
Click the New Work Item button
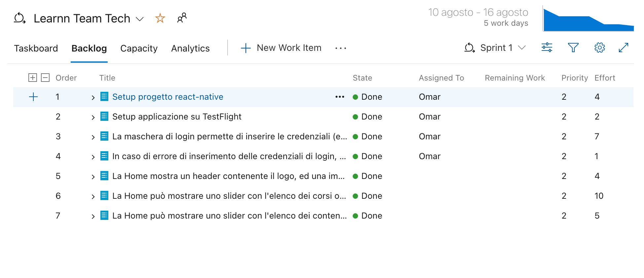[x=281, y=48]
